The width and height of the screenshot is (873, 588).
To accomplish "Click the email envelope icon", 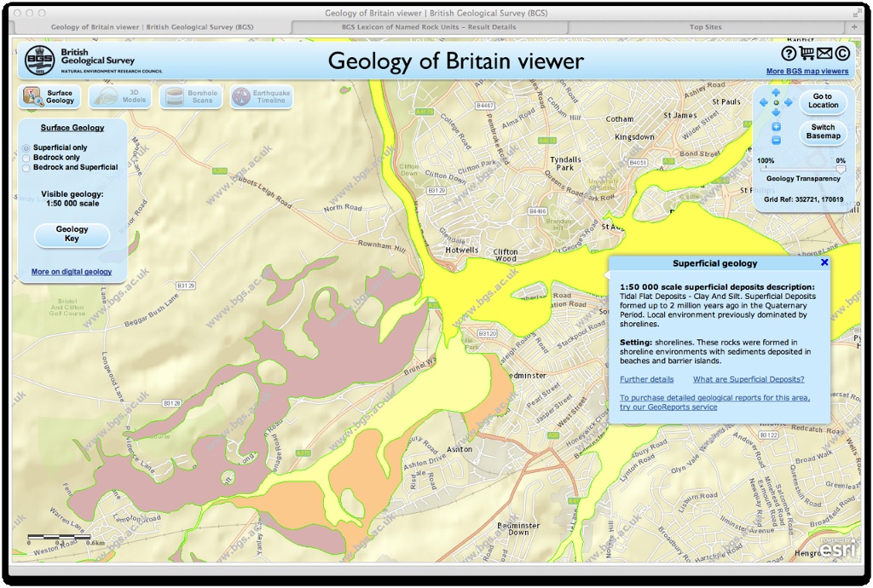I will 824,54.
